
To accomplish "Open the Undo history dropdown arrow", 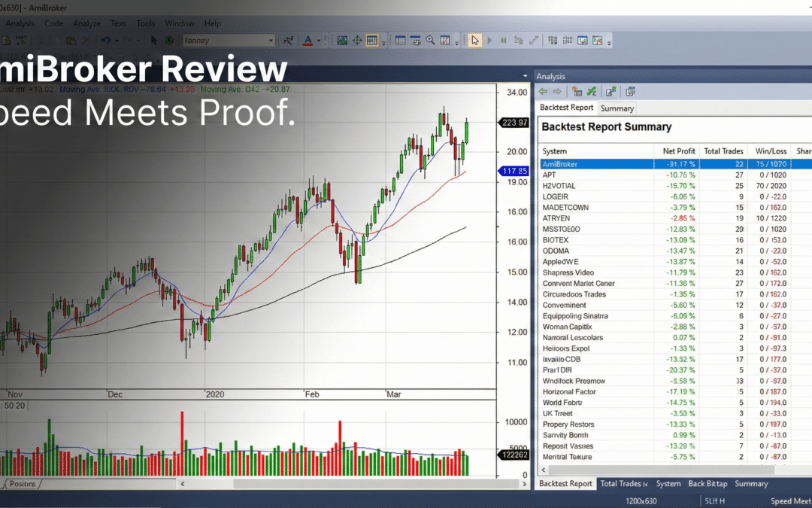I will (x=117, y=41).
